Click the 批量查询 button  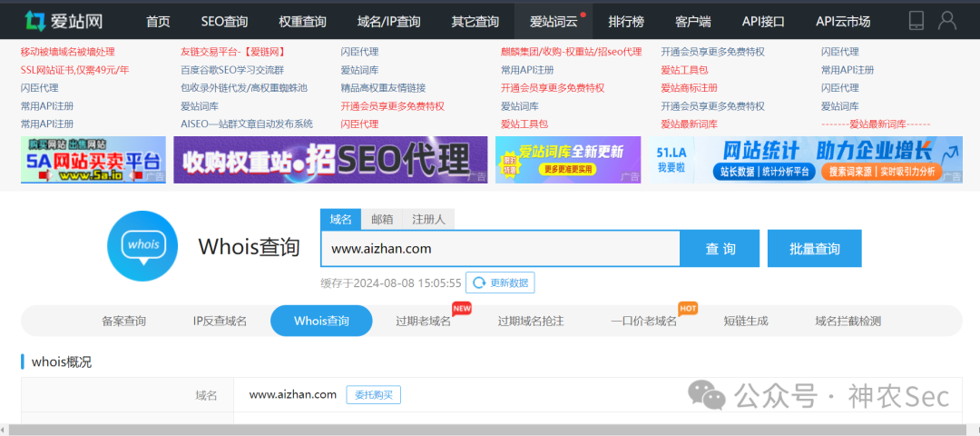coord(814,249)
